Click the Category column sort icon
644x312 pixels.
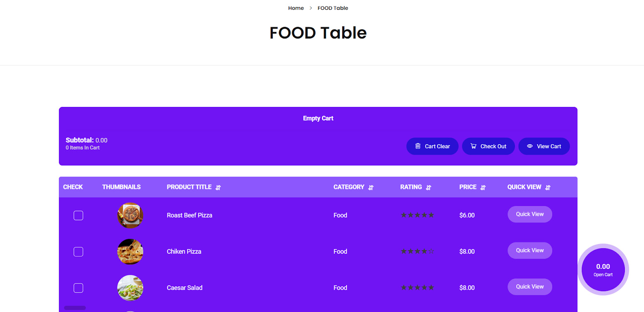(371, 188)
